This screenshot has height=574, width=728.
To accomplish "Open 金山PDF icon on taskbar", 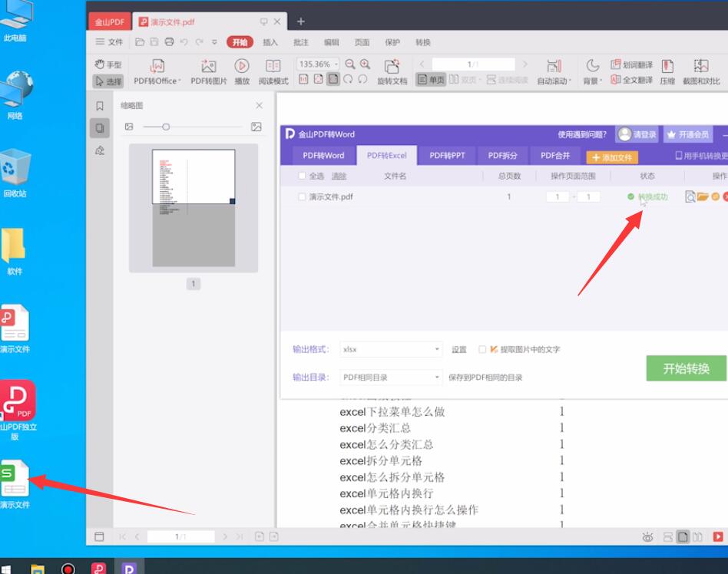I will 99,569.
